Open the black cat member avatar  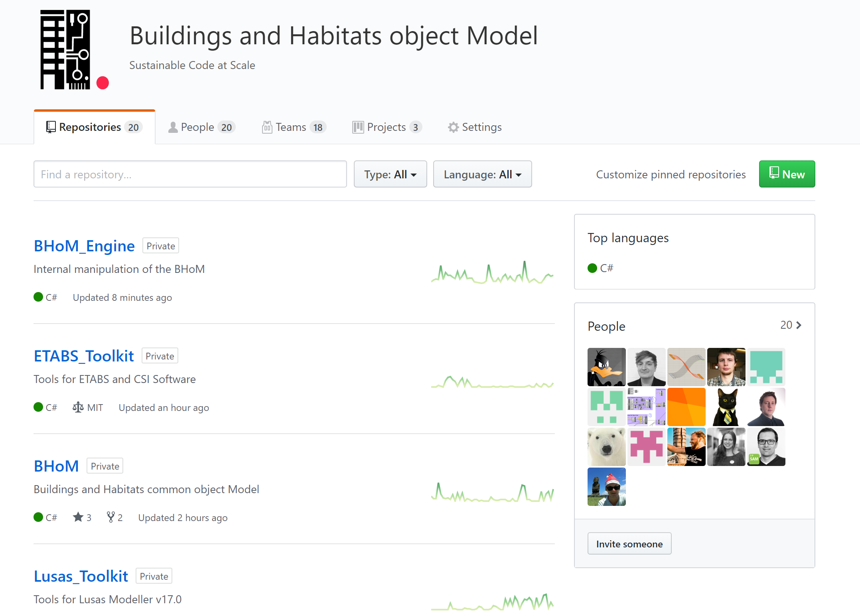[726, 407]
